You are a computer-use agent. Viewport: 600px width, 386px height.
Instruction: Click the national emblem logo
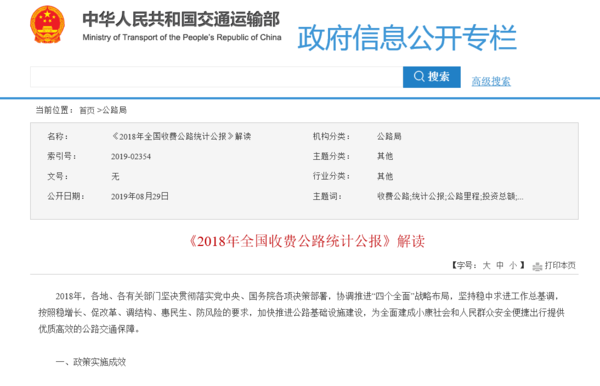47,24
